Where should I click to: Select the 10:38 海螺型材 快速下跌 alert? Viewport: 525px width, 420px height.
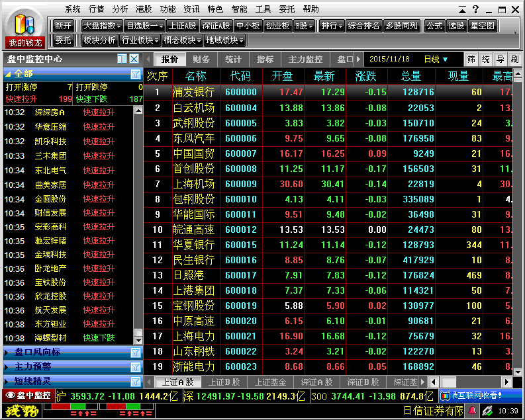pyautogui.click(x=68, y=338)
